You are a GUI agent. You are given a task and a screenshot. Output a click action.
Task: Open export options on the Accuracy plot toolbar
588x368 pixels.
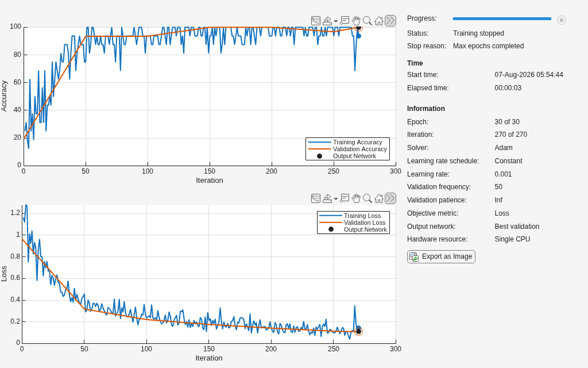tap(327, 21)
